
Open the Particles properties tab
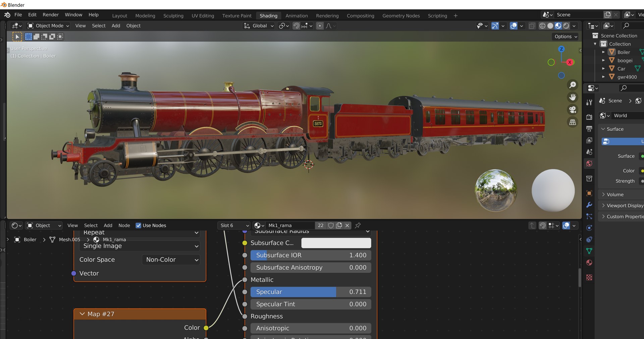point(589,216)
